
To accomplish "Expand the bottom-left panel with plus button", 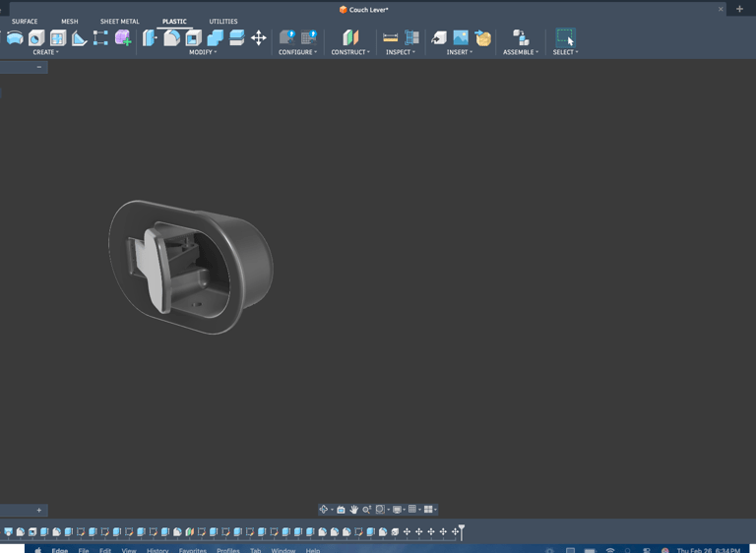I will pos(39,510).
